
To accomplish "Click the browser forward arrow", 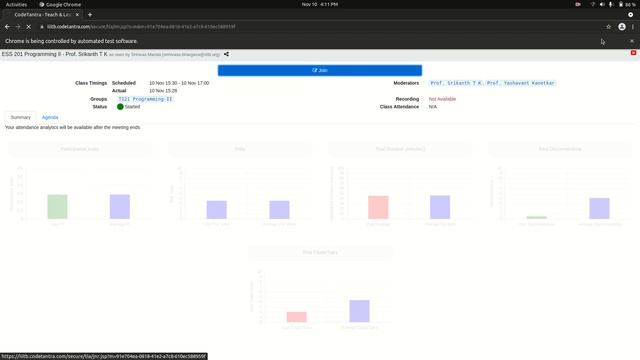I will tap(18, 27).
